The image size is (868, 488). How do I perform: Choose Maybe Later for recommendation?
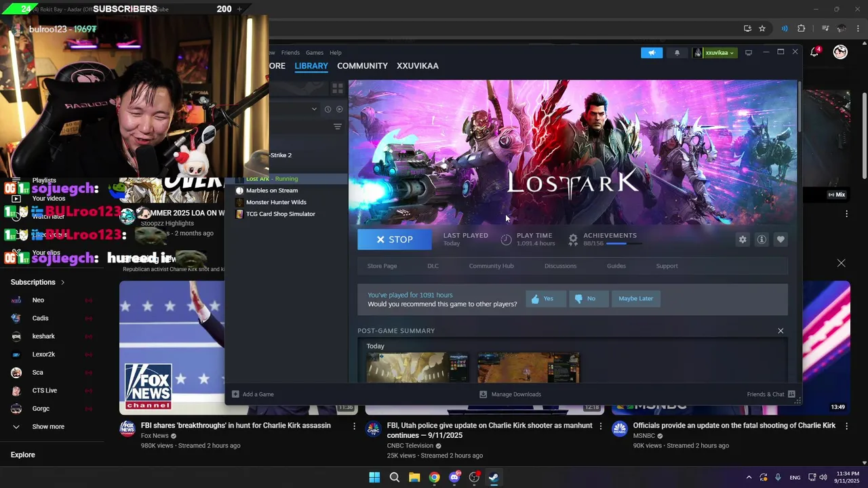click(635, 298)
